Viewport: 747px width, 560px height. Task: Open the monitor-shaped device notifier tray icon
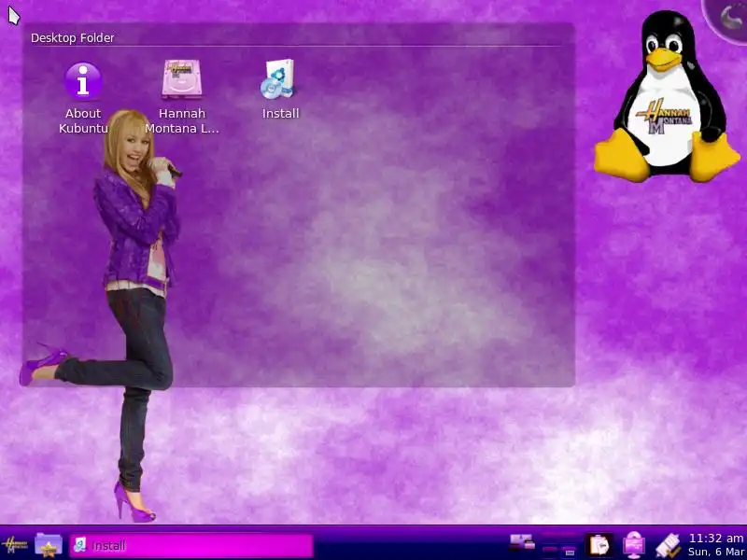[x=634, y=545]
